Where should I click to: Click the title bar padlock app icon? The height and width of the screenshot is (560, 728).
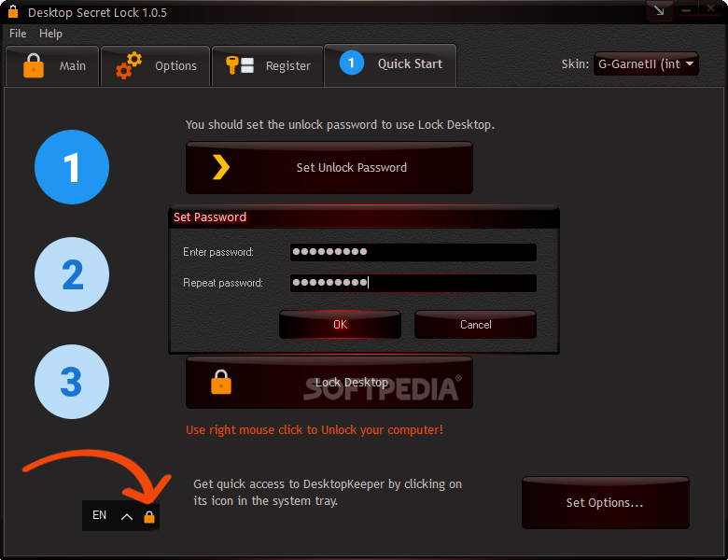coord(13,11)
